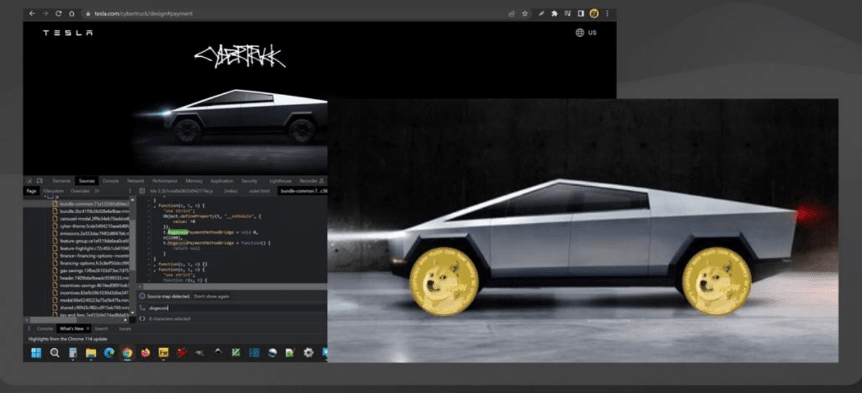Open Windows Start menu
This screenshot has width=862, height=393.
coord(36,352)
